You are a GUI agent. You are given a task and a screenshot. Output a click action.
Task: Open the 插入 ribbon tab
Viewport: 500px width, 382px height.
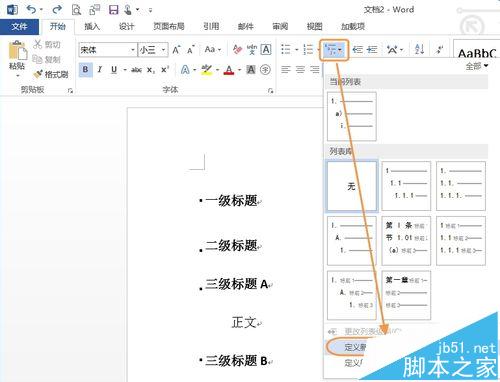pos(92,26)
